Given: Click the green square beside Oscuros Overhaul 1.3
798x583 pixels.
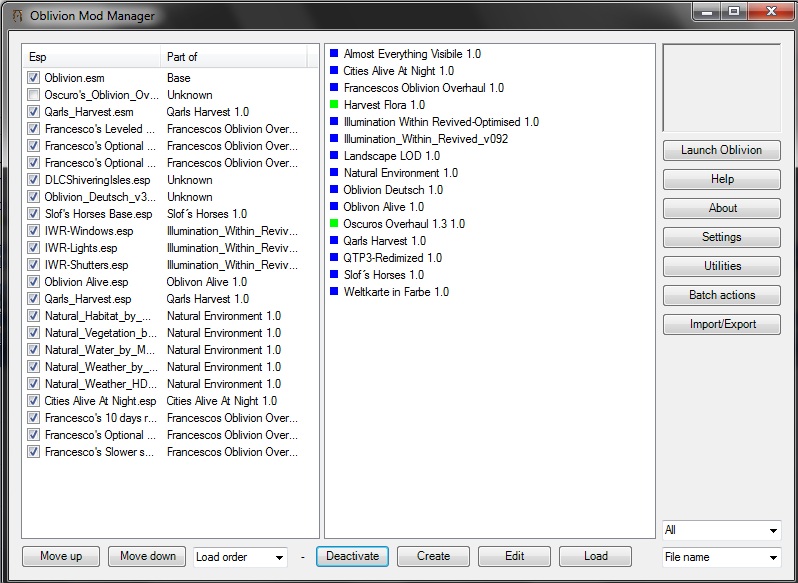Looking at the screenshot, I should [335, 224].
